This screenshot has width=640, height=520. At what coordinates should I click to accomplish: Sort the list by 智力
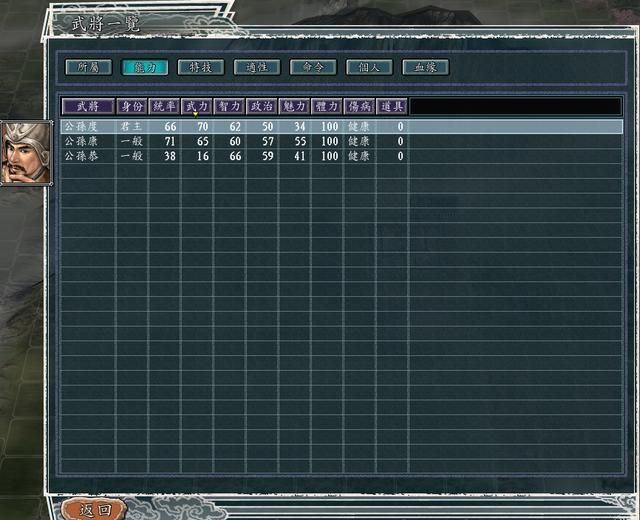point(229,106)
